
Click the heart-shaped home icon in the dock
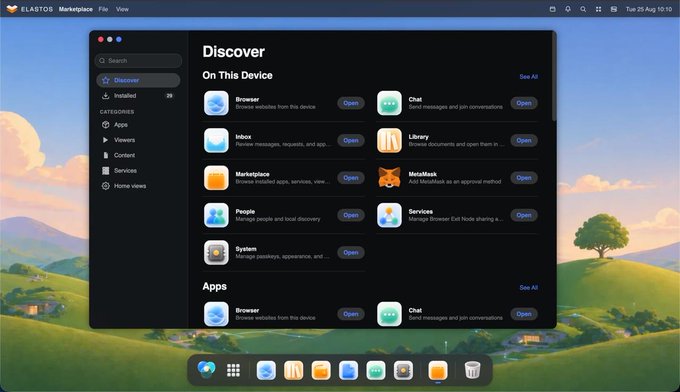(x=206, y=369)
